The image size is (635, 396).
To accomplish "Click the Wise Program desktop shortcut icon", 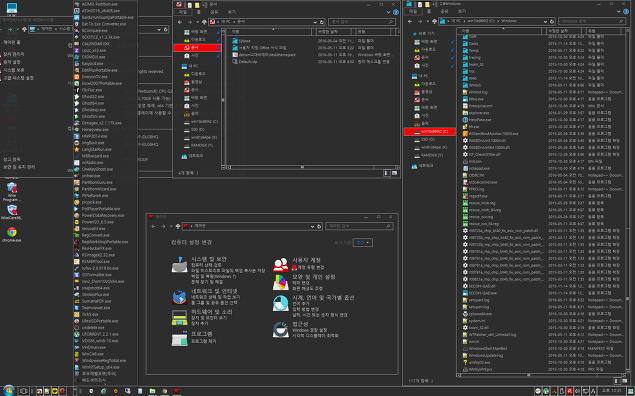I will pyautogui.click(x=12, y=192).
